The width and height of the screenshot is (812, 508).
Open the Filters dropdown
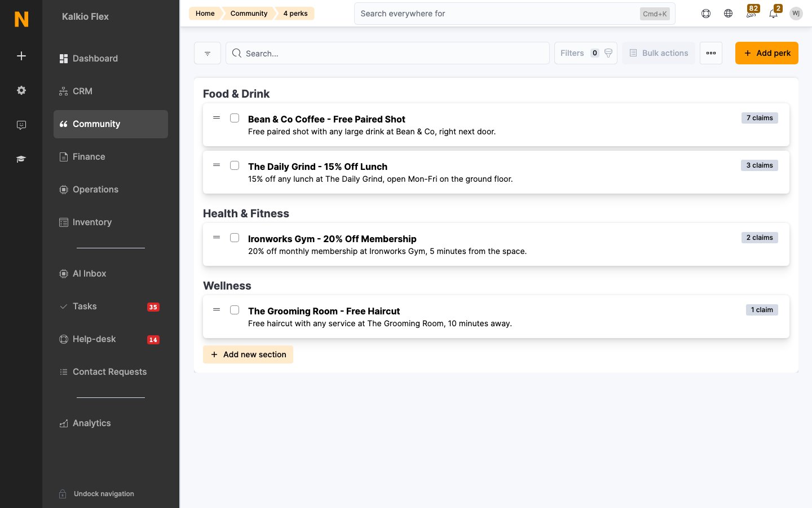pos(586,53)
